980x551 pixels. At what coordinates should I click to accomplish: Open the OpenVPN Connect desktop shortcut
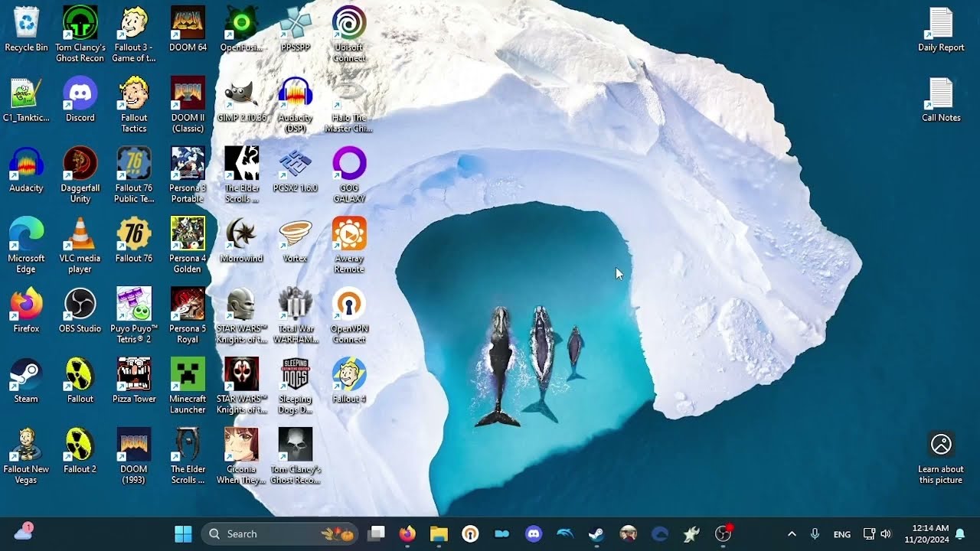click(349, 316)
